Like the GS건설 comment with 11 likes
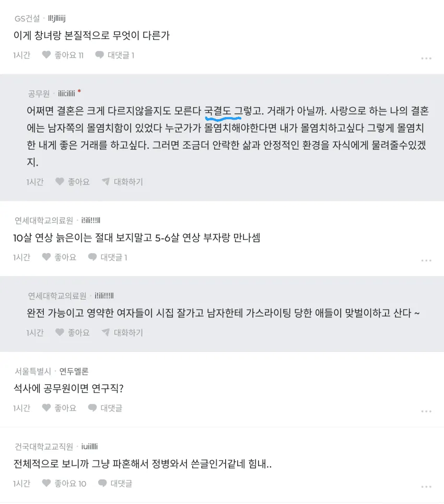This screenshot has height=504, width=444. [x=63, y=55]
